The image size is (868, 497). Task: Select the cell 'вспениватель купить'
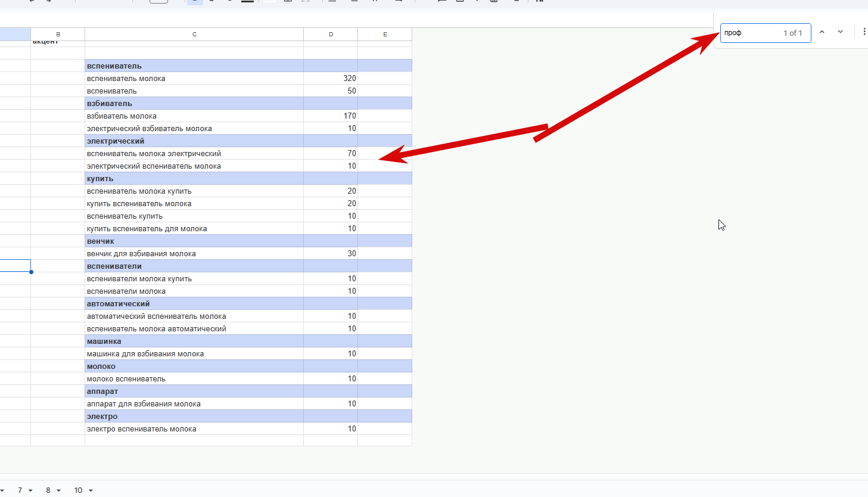pyautogui.click(x=194, y=216)
